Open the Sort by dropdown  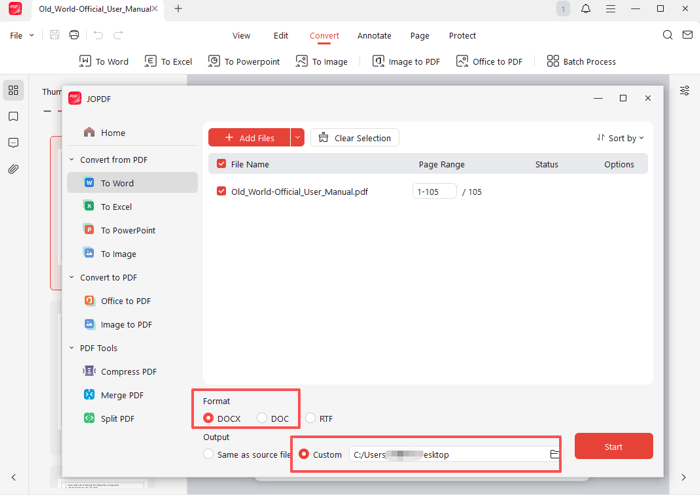pos(620,138)
